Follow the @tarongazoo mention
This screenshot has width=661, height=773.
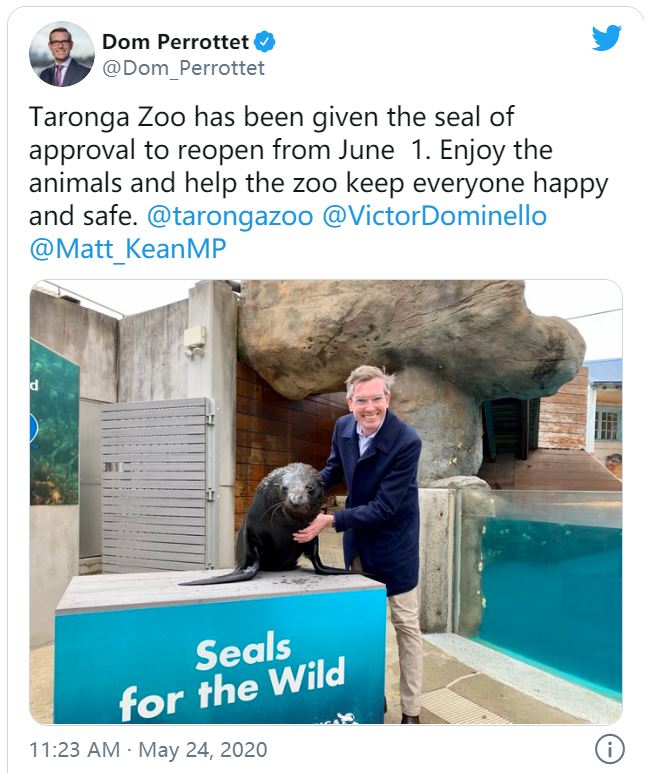230,216
